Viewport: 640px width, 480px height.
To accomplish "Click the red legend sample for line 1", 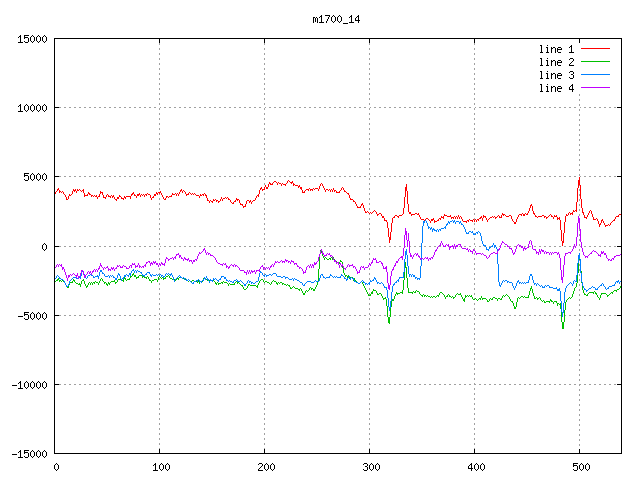I will tap(595, 49).
